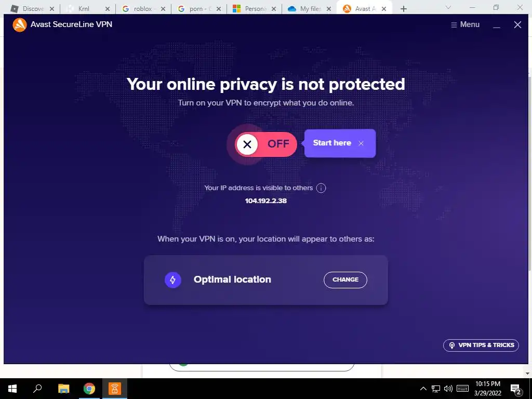
Task: Switch to the My files browser tab
Action: [309, 8]
